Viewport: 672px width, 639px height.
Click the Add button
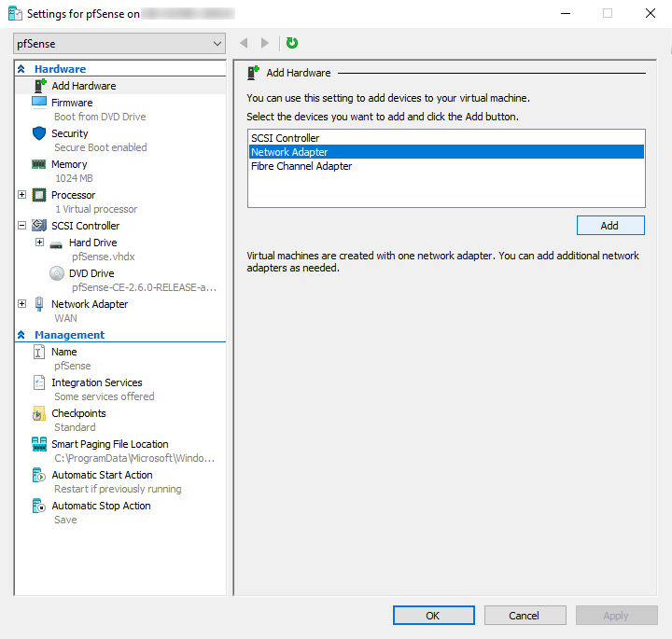(609, 226)
